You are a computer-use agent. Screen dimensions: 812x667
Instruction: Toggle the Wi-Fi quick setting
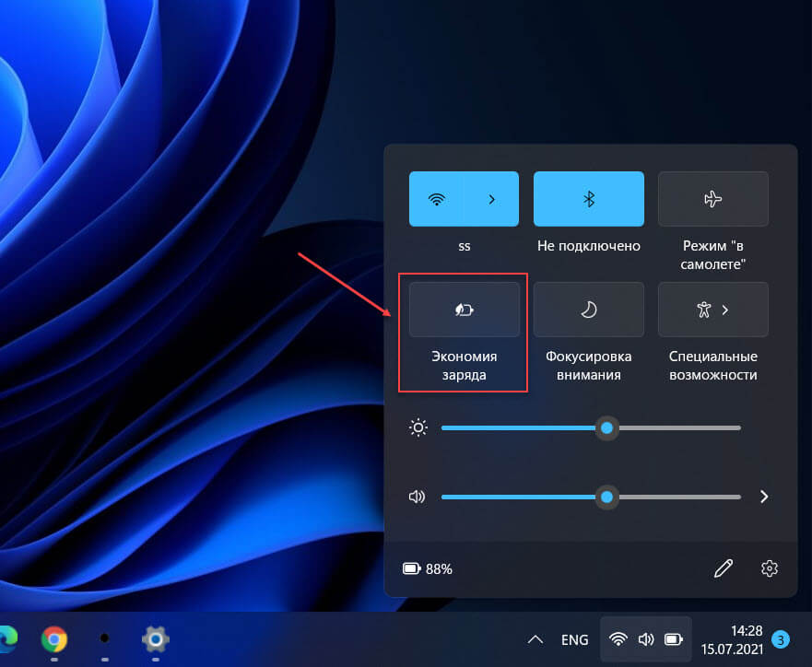pyautogui.click(x=437, y=199)
